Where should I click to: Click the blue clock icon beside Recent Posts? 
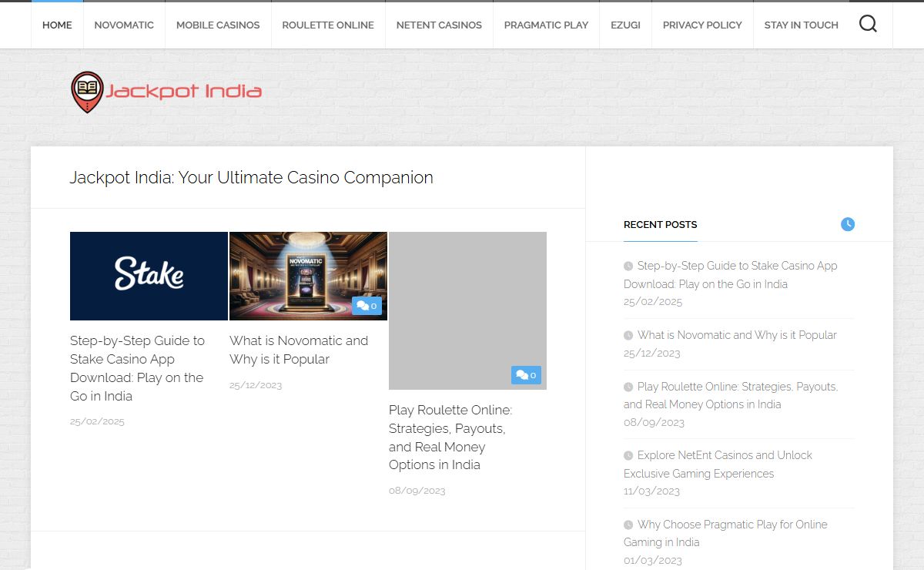[x=848, y=224]
